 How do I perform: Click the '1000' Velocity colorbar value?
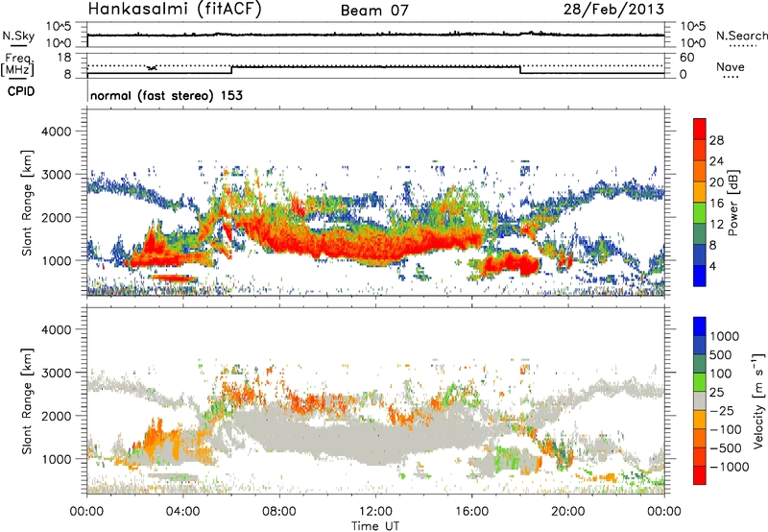(725, 336)
